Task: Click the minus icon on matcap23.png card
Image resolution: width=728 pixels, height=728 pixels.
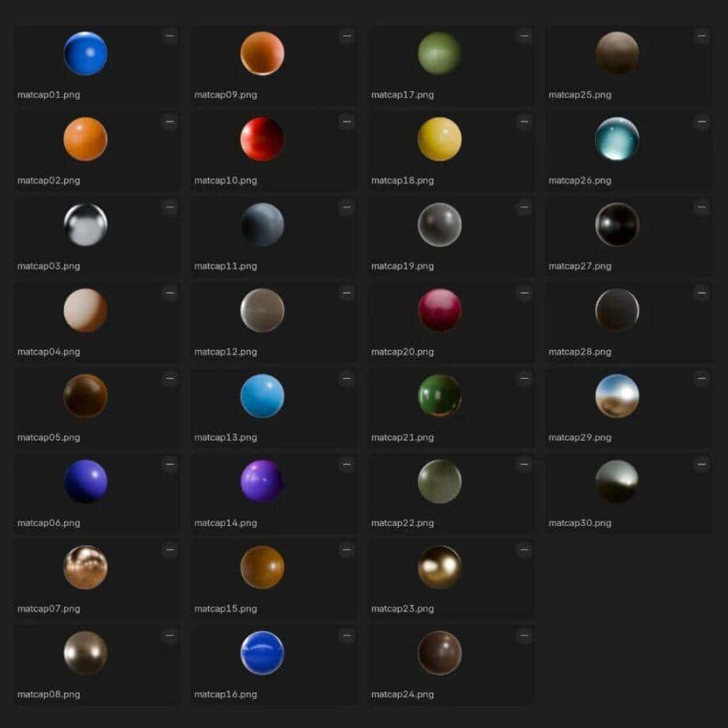Action: pos(524,550)
